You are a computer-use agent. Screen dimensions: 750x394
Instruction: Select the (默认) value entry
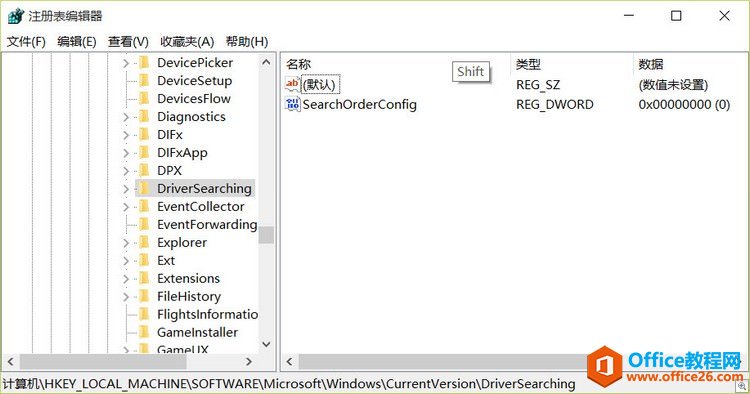click(321, 85)
